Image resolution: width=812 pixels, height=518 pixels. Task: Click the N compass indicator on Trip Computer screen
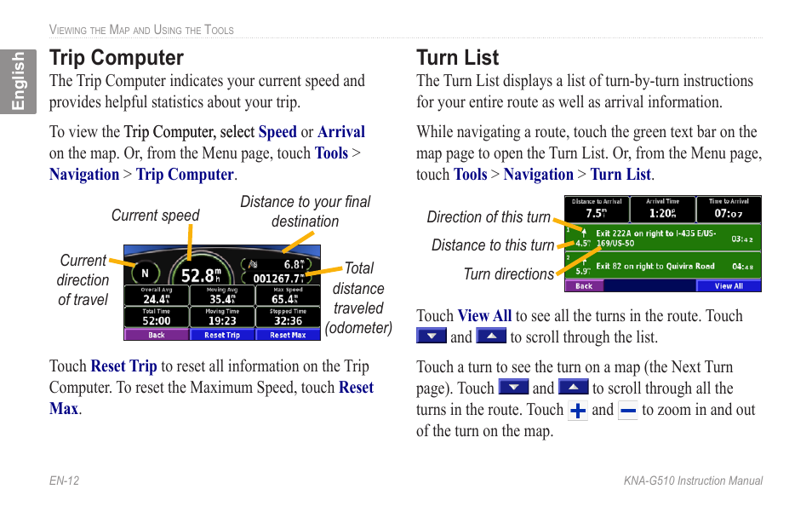[x=145, y=273]
